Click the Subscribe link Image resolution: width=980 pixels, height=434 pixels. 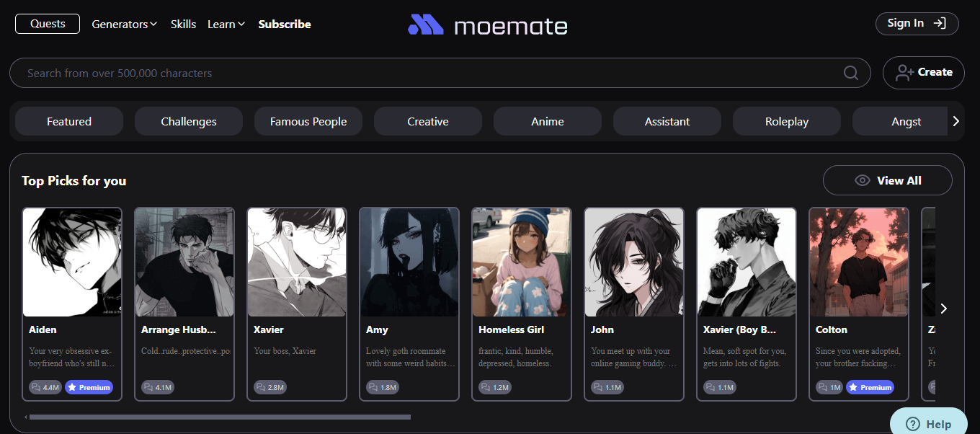[x=284, y=23]
